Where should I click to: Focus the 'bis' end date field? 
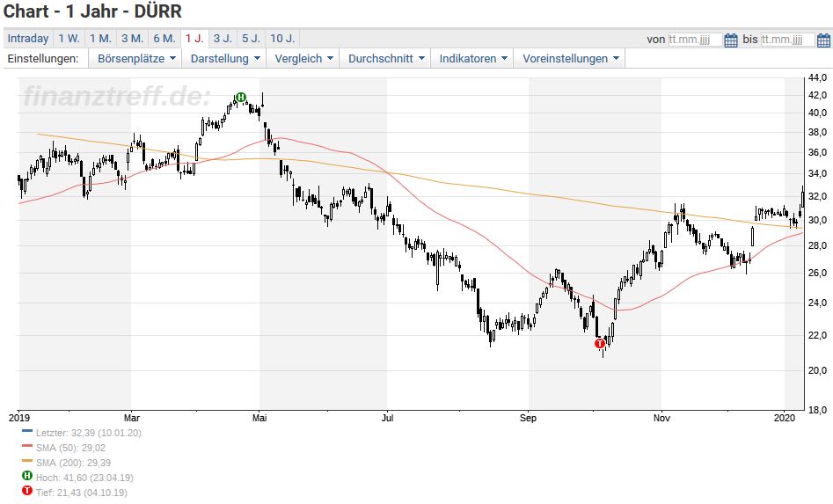point(787,40)
